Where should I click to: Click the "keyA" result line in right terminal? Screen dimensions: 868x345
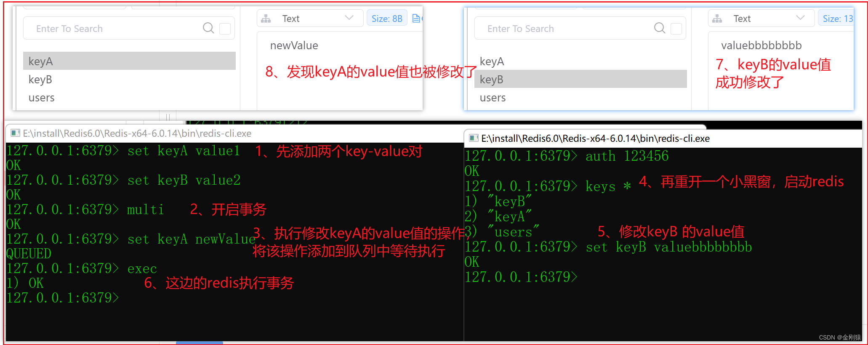(x=498, y=217)
